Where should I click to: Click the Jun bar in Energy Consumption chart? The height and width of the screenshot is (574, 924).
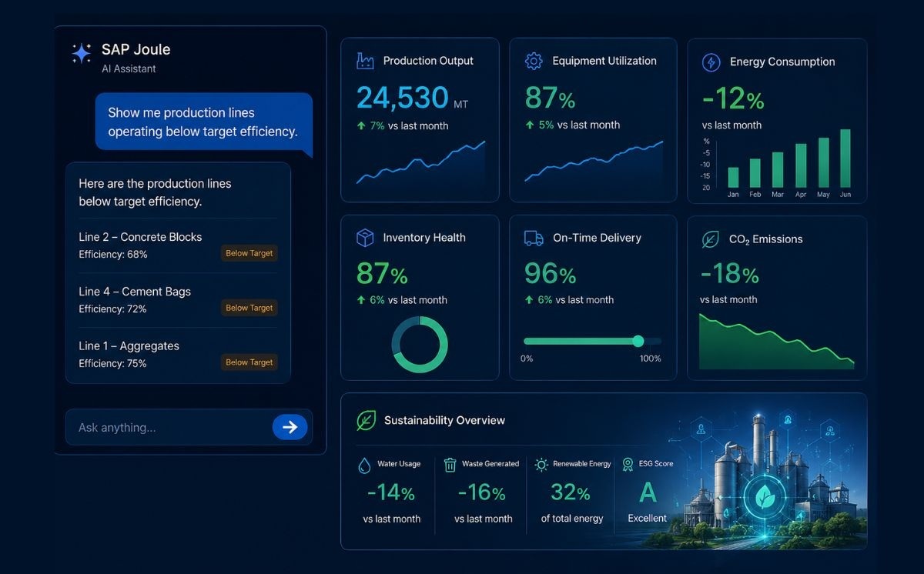point(845,159)
